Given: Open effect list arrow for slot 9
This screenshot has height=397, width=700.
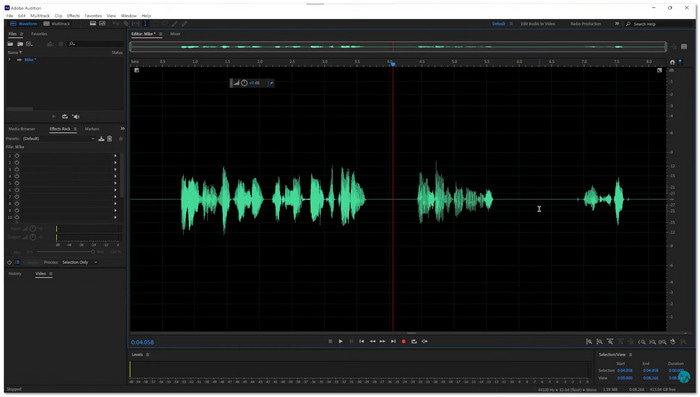Looking at the screenshot, I should tap(115, 210).
